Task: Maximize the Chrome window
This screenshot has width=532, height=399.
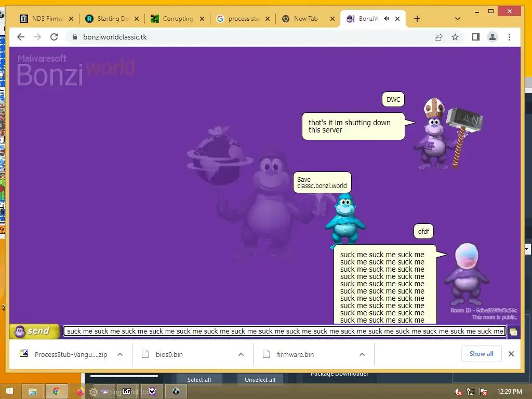Action: click(490, 11)
